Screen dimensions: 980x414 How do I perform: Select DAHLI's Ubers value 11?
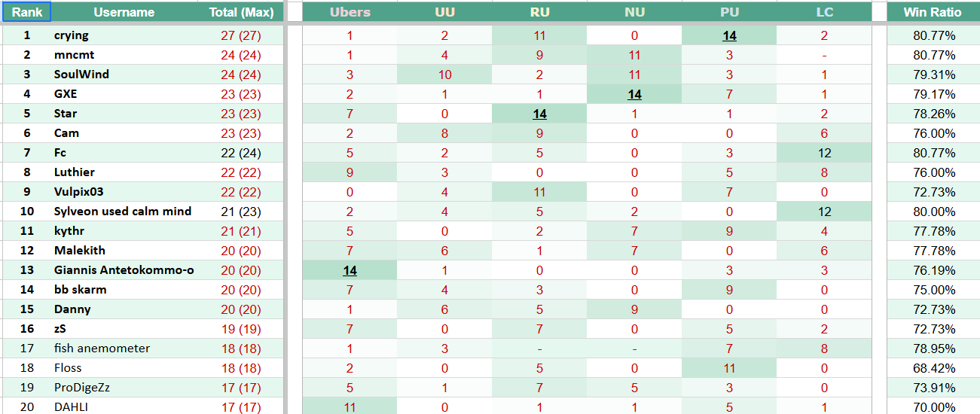point(350,406)
